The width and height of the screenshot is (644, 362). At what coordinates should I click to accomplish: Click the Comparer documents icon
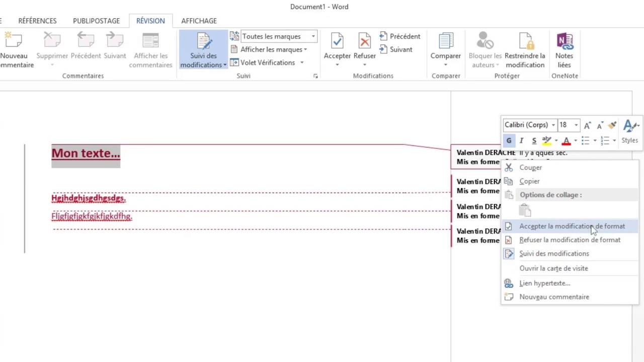[445, 41]
